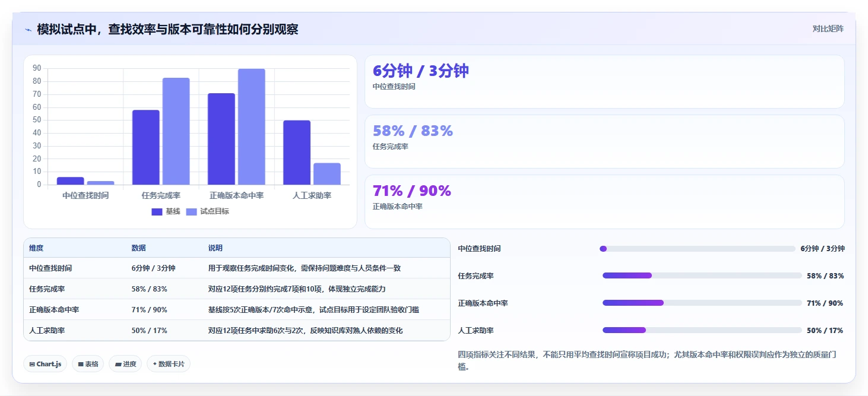This screenshot has width=868, height=396.
Task: Click the 中位查找时间 progress bar
Action: coord(698,249)
